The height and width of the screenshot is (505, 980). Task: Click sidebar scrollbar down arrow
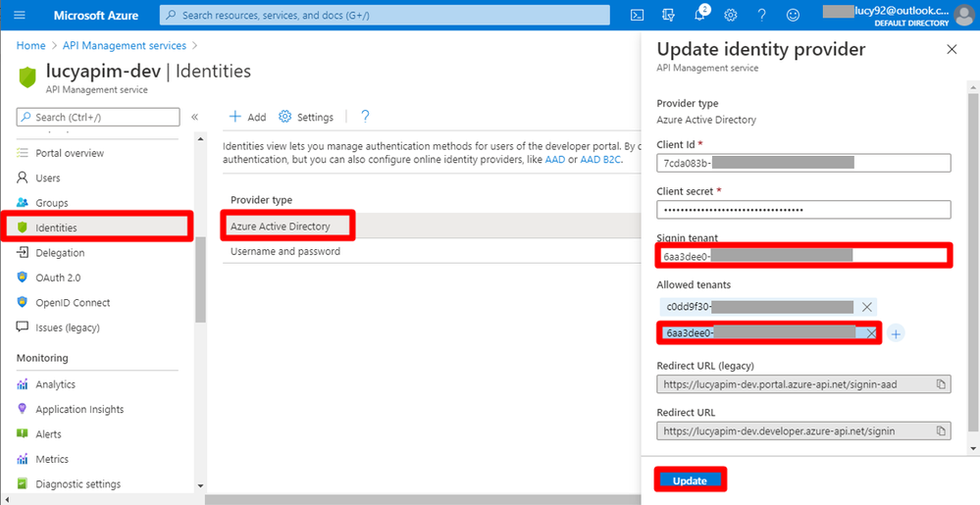tap(200, 485)
